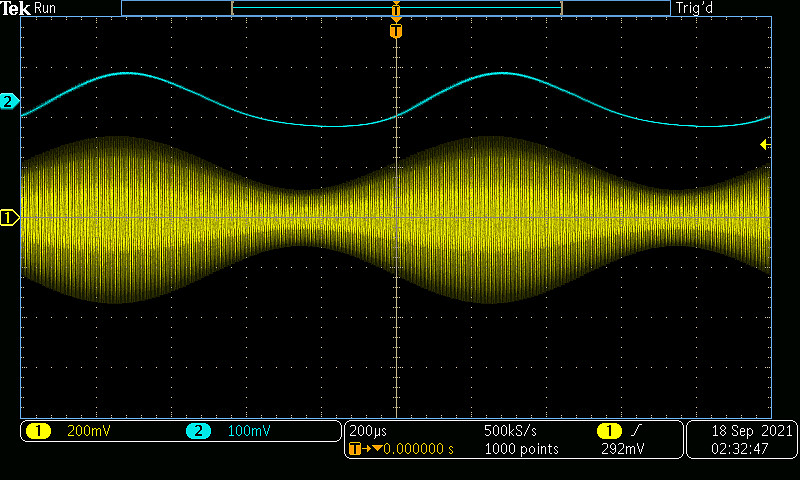The height and width of the screenshot is (480, 800).
Task: Click the left bracket of record view bar
Action: 233,8
